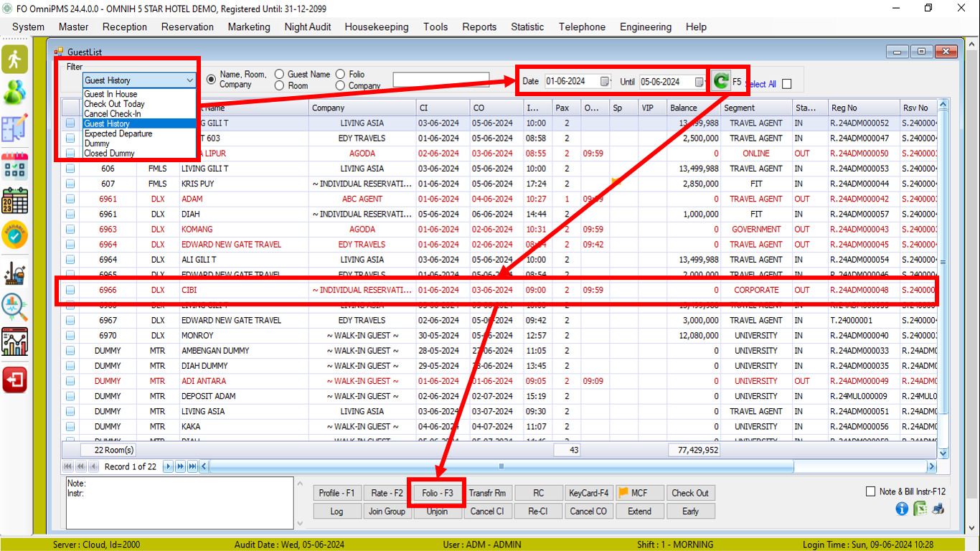Select the standalone Company radio button
The image size is (980, 551).
(341, 85)
